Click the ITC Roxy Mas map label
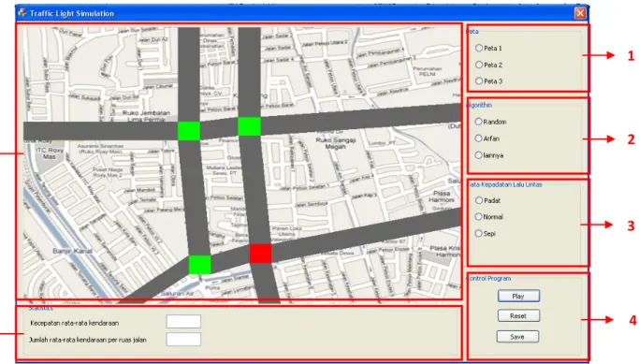Viewport: 639px width, 364px height. pyautogui.click(x=50, y=153)
